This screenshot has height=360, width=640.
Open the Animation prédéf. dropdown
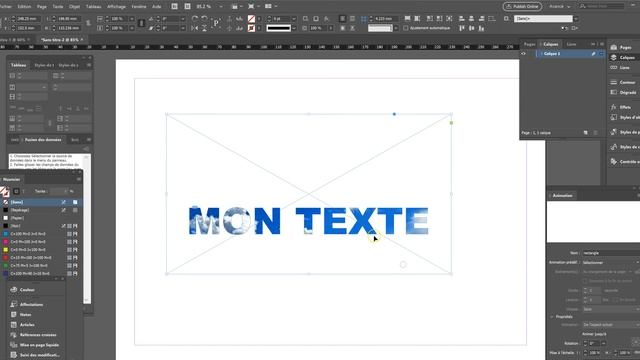pyautogui.click(x=611, y=262)
